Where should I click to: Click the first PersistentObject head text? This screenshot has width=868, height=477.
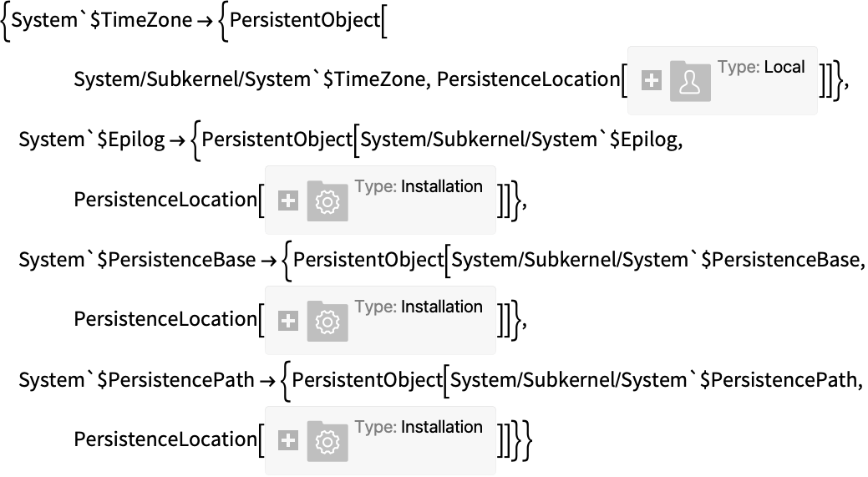305,20
